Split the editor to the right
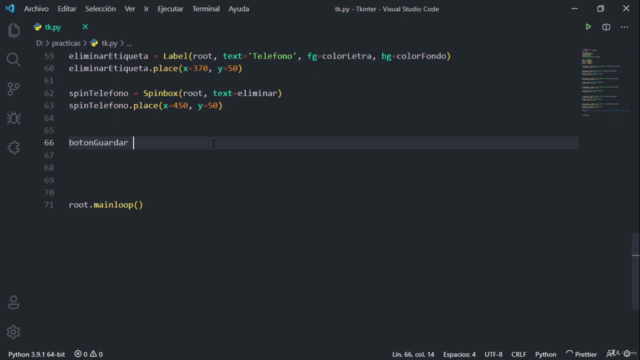Screen dimensions: 640x360 [x=606, y=27]
